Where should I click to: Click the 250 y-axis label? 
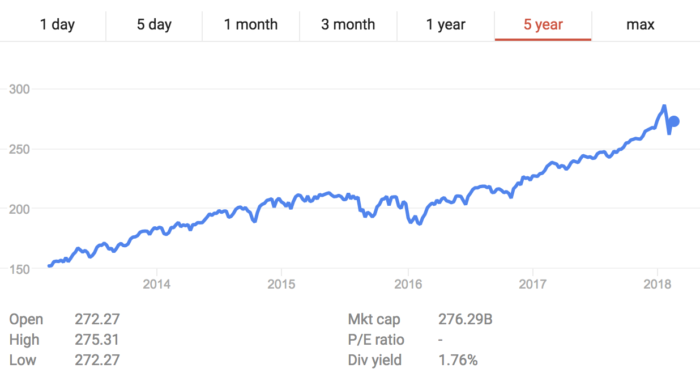click(x=19, y=149)
